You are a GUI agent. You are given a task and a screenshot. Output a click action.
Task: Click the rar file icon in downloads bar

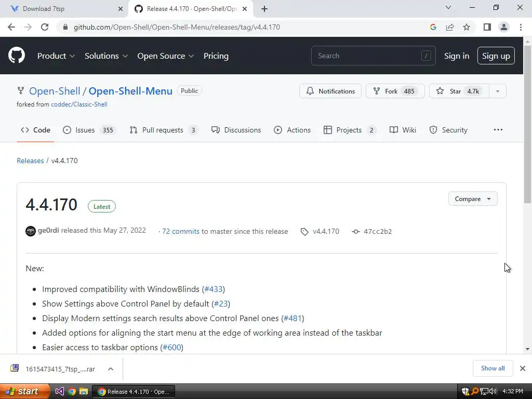coord(15,368)
